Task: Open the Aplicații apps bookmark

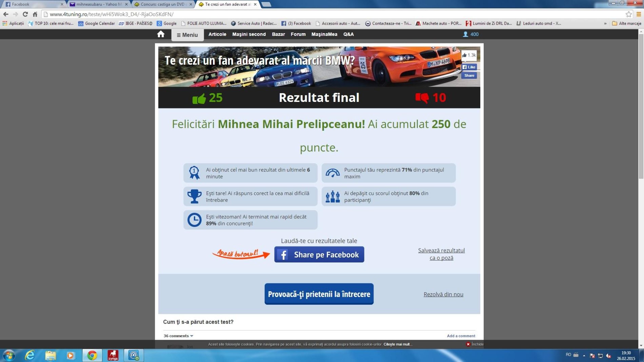Action: 13,23
